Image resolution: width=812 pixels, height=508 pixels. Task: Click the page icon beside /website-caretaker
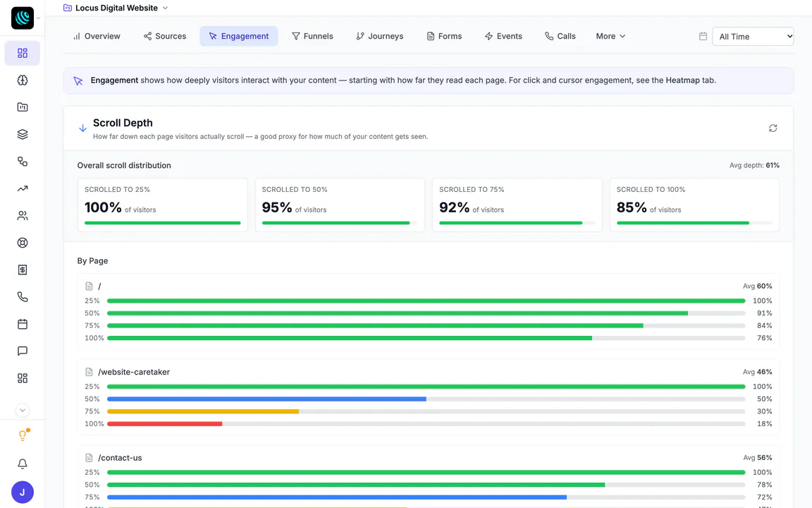[89, 373]
